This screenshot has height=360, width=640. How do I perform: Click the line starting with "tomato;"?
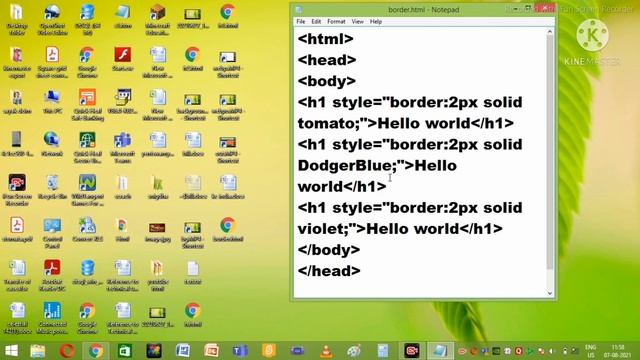406,123
